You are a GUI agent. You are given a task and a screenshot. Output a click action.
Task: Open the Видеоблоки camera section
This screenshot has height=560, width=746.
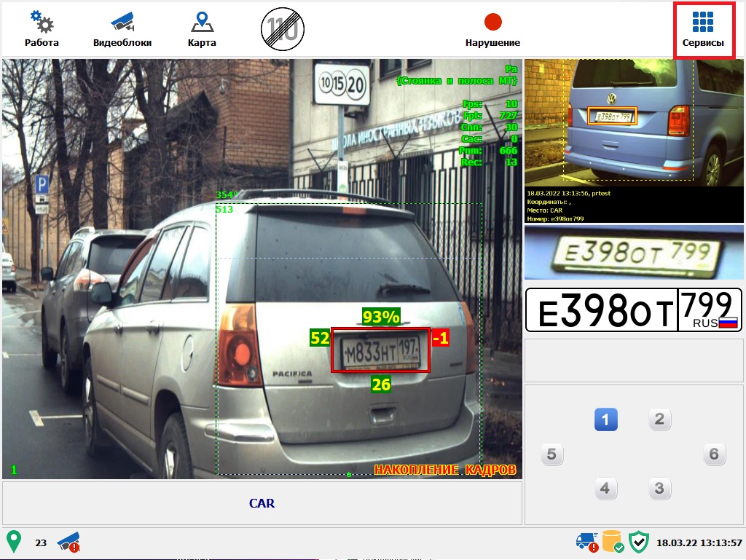(122, 29)
